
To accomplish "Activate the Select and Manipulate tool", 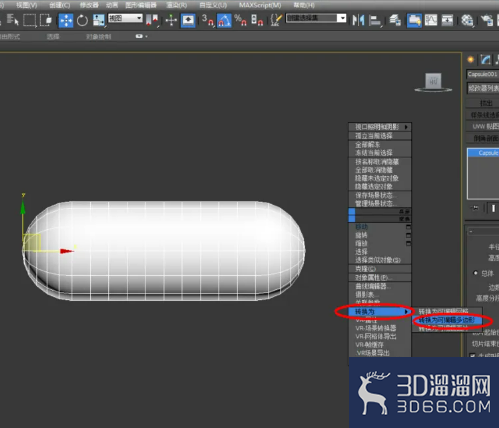I will coord(171,20).
